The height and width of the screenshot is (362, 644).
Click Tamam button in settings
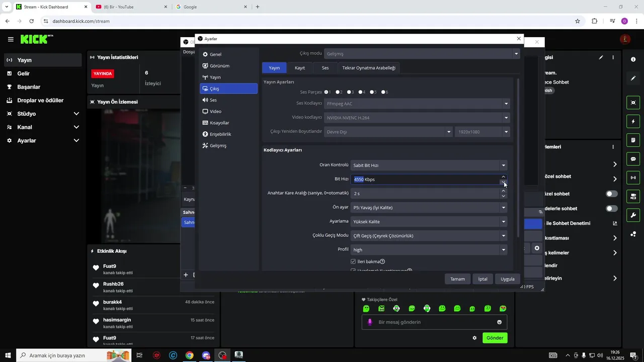457,279
